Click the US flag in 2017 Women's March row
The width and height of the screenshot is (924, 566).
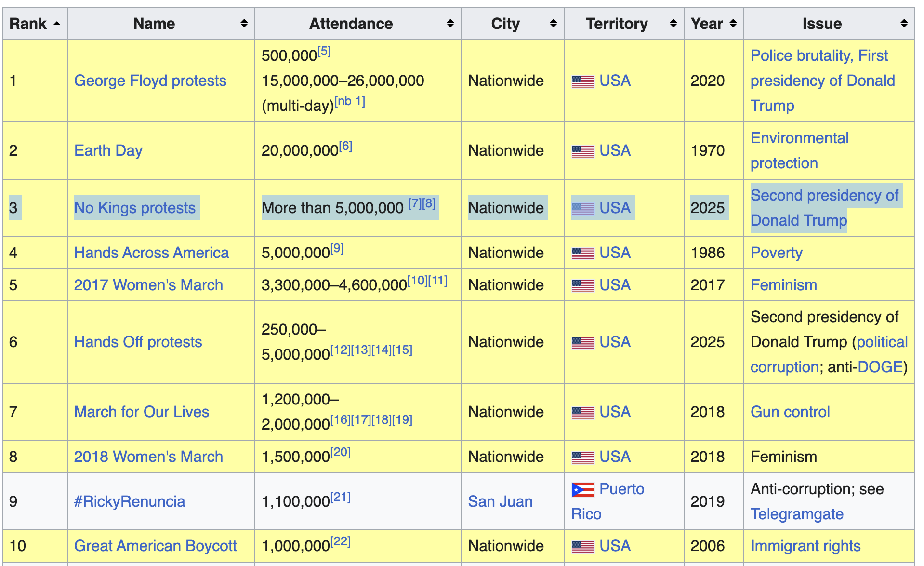[583, 286]
